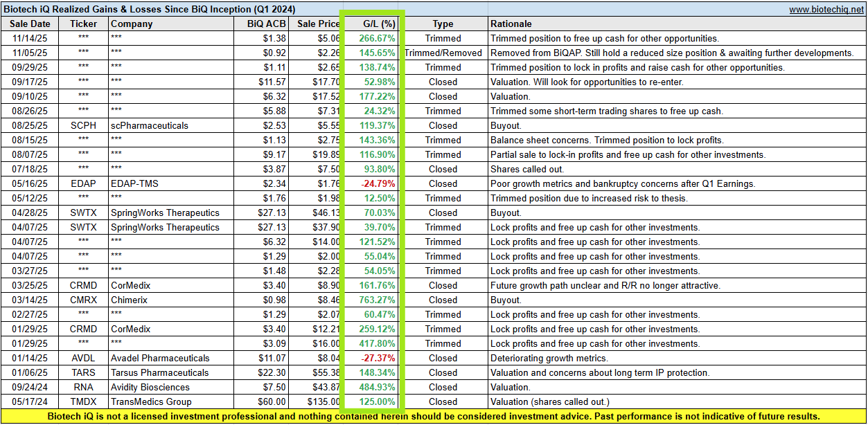This screenshot has width=868, height=425.
Task: Select the 417.80% gain cell
Action: pyautogui.click(x=373, y=343)
